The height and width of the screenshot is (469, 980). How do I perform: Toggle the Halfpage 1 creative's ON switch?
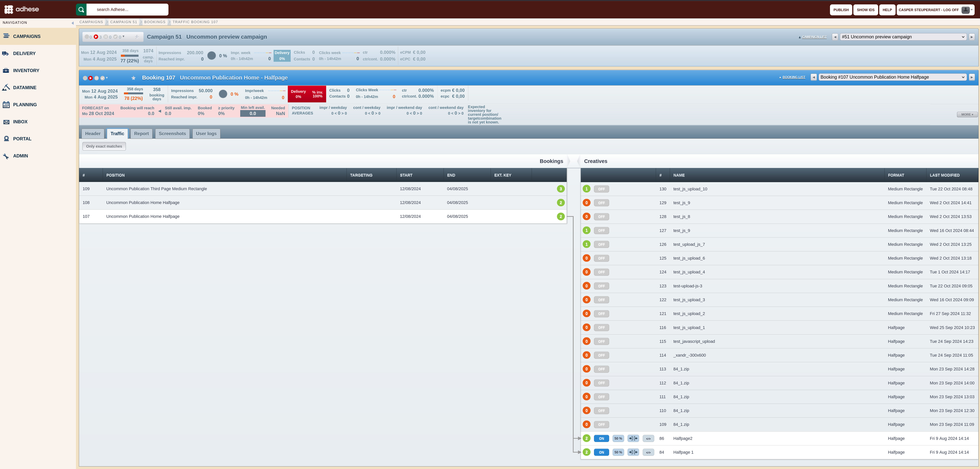tap(601, 452)
